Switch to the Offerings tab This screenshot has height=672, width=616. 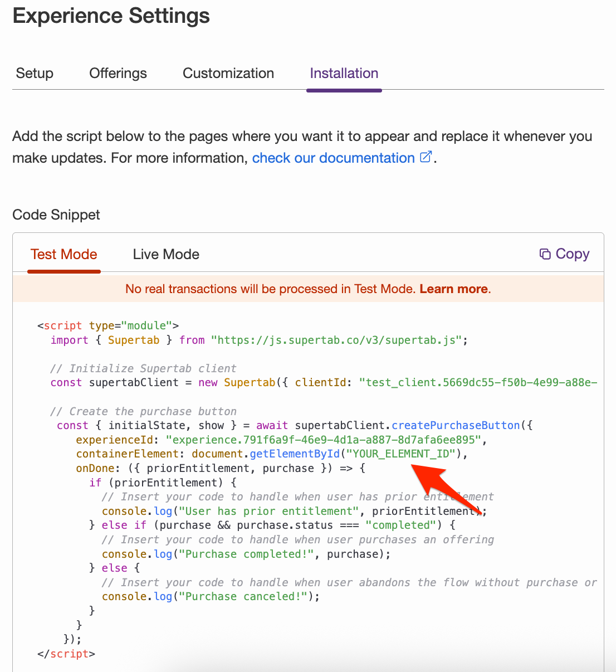(118, 74)
